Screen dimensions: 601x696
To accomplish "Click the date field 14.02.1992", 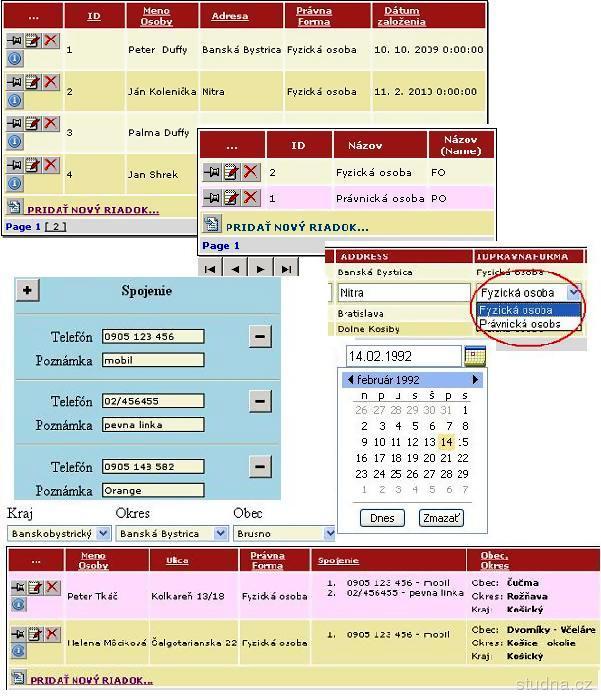I will [403, 356].
